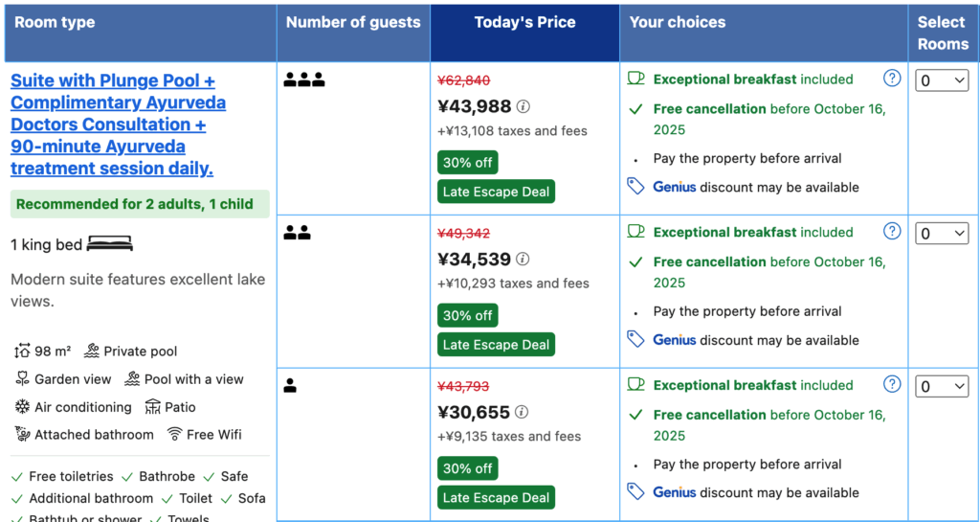Click Genius price tag icon in first row
This screenshot has height=522, width=980.
pos(635,187)
